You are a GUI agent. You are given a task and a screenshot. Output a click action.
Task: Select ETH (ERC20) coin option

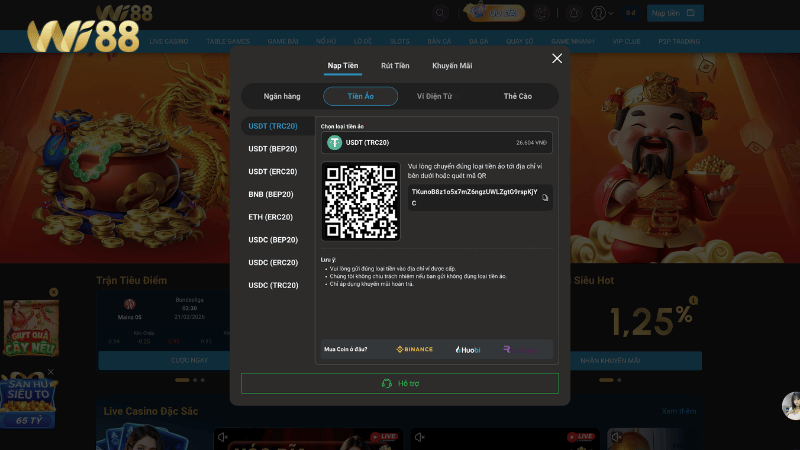(x=270, y=217)
